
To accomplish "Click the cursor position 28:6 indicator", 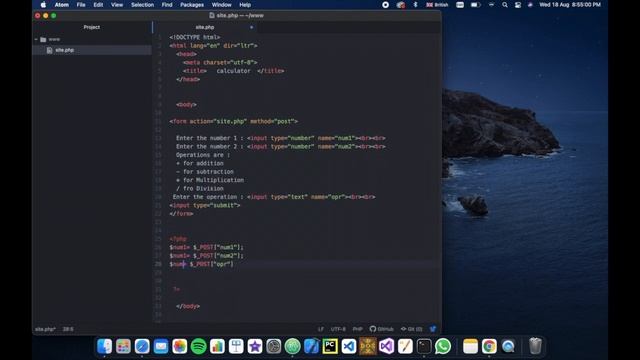I will [68, 329].
